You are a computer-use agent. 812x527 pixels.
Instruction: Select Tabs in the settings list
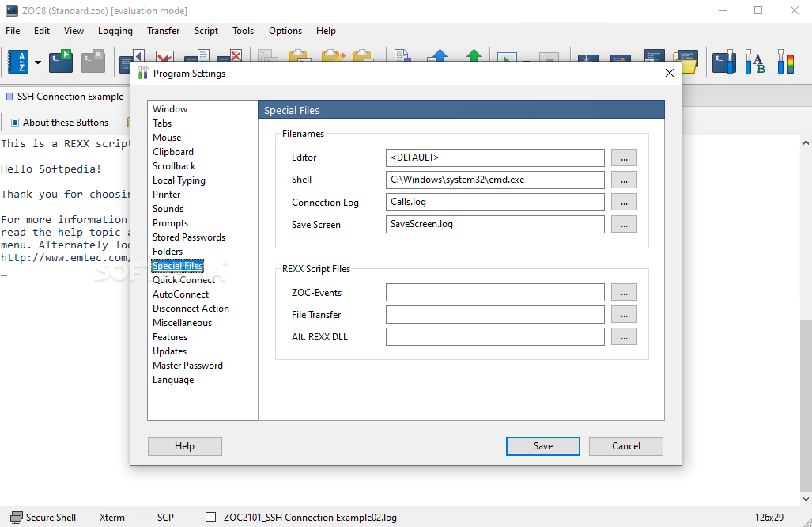(x=162, y=123)
